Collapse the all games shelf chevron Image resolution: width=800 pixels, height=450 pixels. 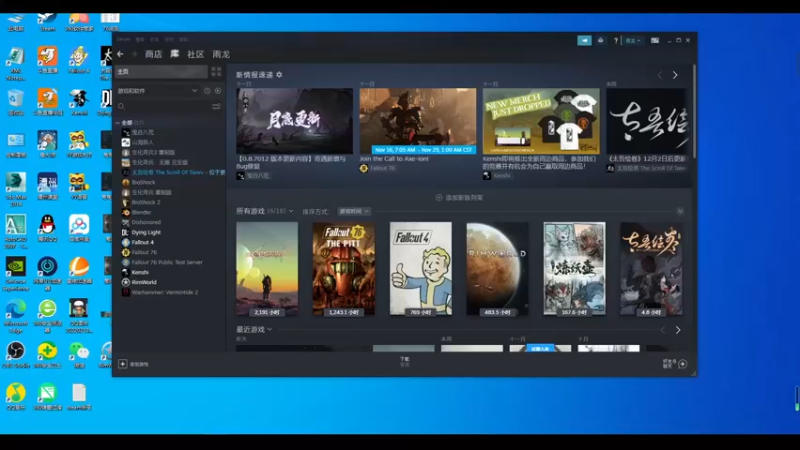pos(680,211)
